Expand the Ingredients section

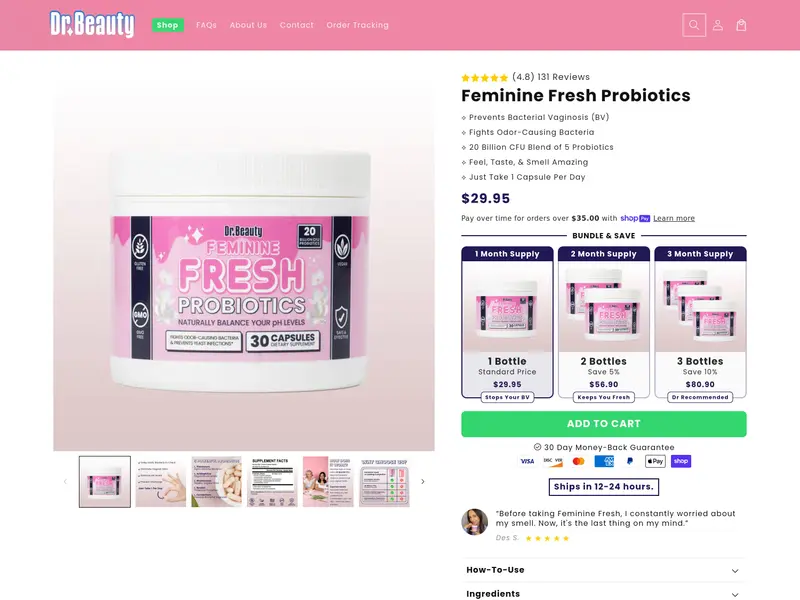(604, 593)
